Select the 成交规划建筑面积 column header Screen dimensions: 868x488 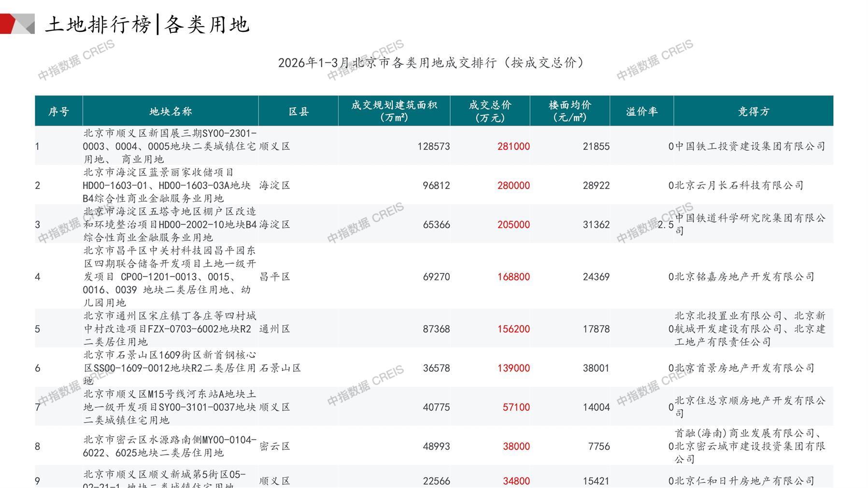coord(394,111)
